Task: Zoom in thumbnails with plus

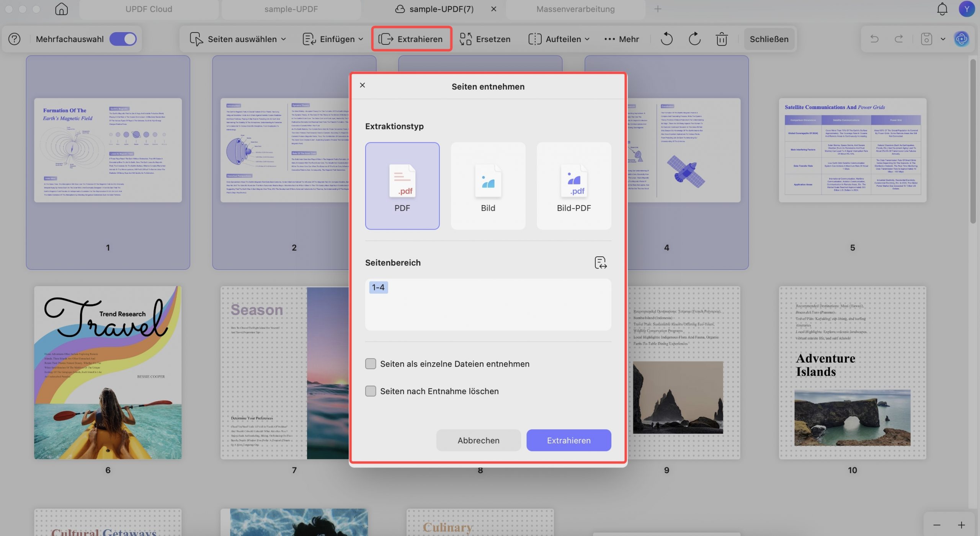Action: (x=962, y=525)
